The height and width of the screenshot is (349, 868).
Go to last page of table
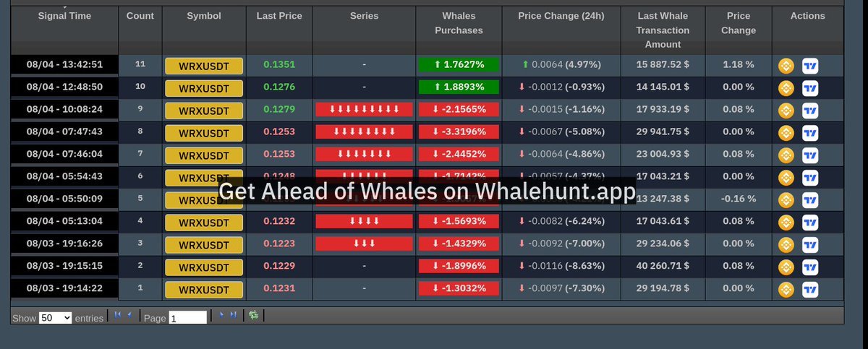coord(233,315)
